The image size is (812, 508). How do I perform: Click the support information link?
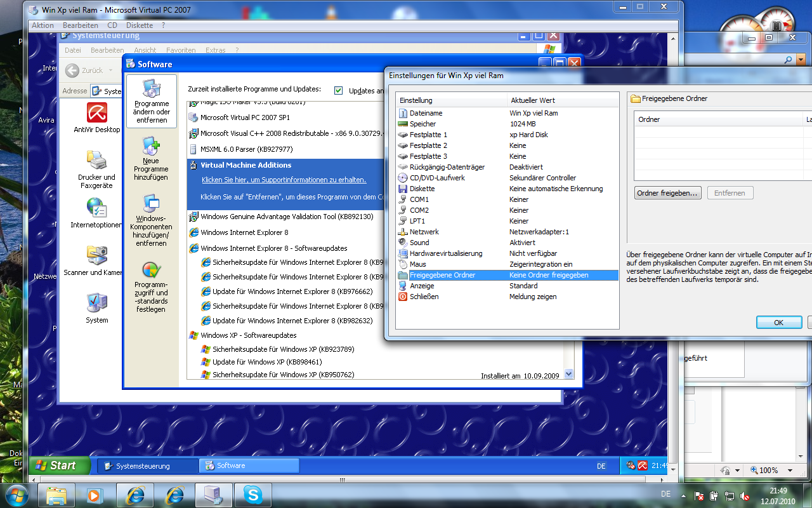[284, 180]
